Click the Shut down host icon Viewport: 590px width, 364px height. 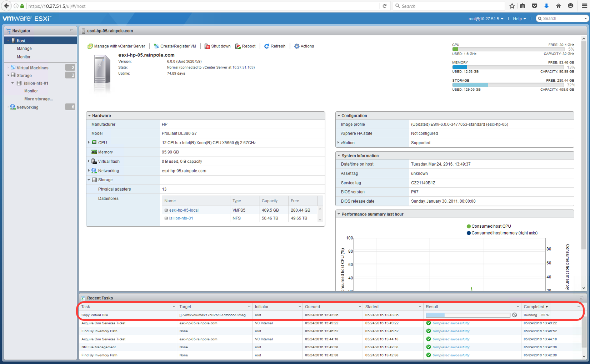(x=207, y=46)
